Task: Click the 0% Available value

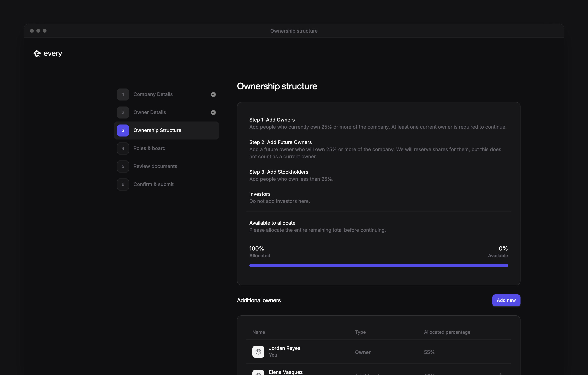Action: (503, 249)
